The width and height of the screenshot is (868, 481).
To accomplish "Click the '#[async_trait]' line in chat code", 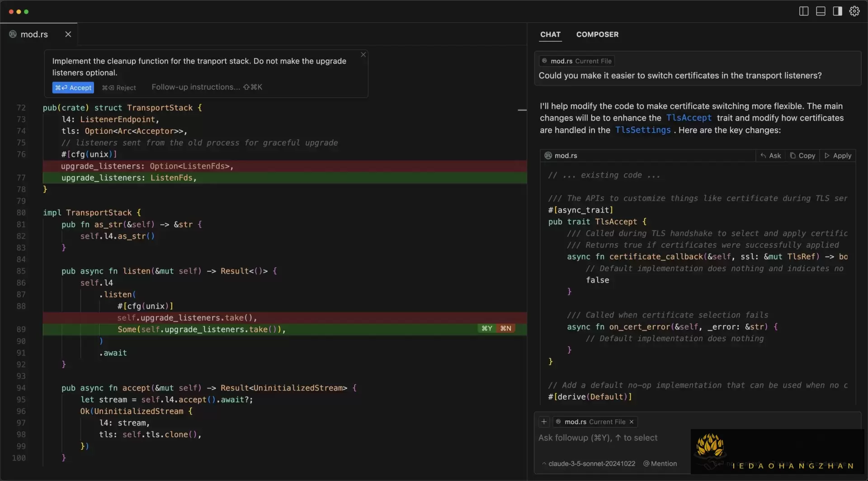I will pos(580,210).
